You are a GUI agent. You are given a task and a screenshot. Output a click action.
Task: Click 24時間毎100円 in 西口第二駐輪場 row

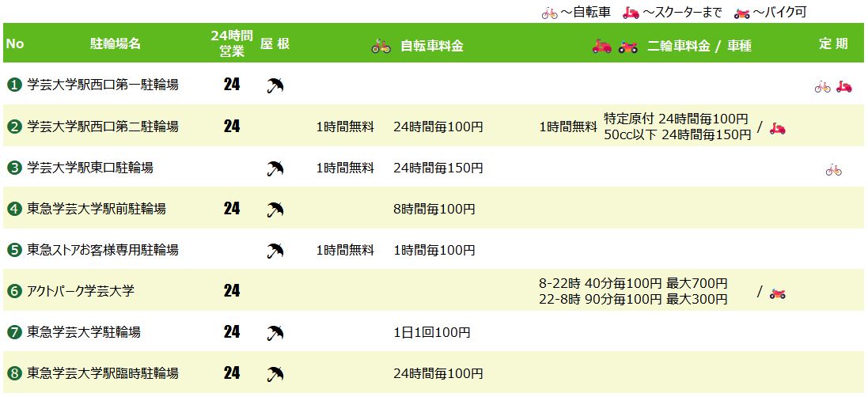point(438,127)
